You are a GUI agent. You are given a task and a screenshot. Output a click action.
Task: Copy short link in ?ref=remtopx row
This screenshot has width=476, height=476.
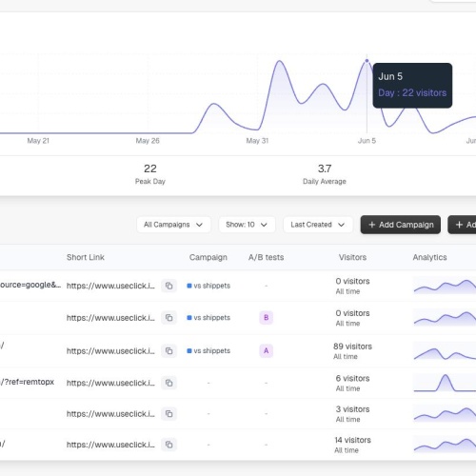(169, 383)
